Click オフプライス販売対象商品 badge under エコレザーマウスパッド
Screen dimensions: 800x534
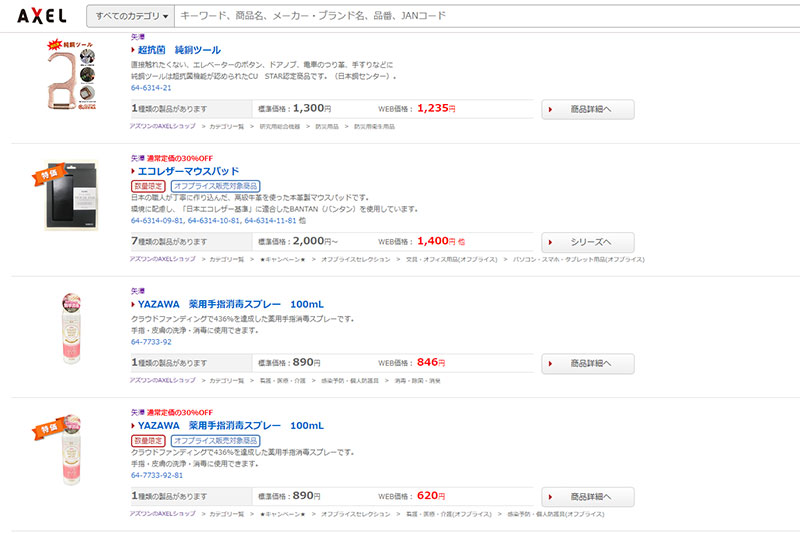(x=215, y=186)
